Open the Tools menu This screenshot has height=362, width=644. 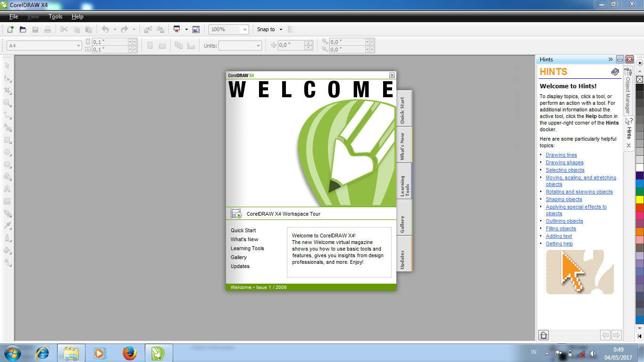point(56,17)
